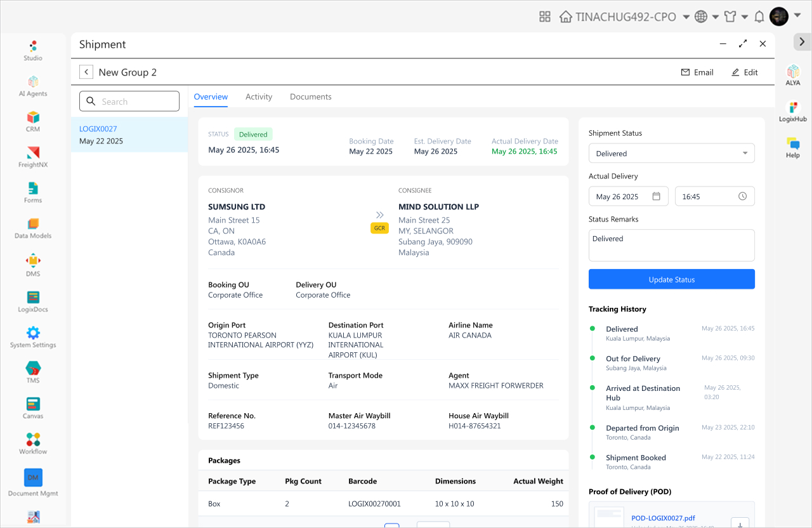Go back using the left chevron button
The height and width of the screenshot is (528, 812).
(86, 72)
